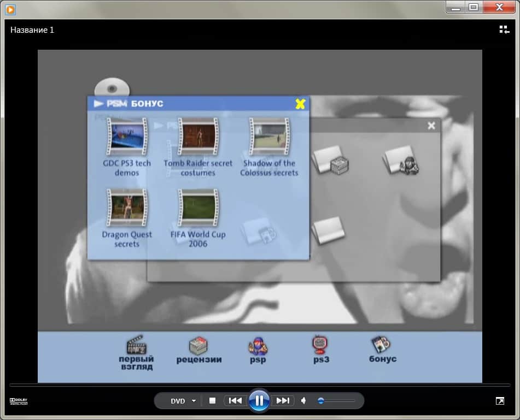520x420 pixels.
Task: Pause the DVD playback
Action: [259, 400]
